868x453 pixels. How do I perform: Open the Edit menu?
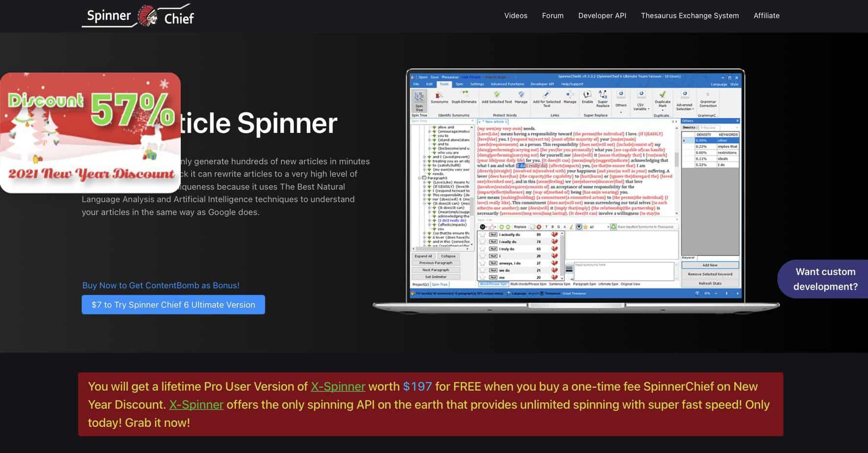click(429, 84)
